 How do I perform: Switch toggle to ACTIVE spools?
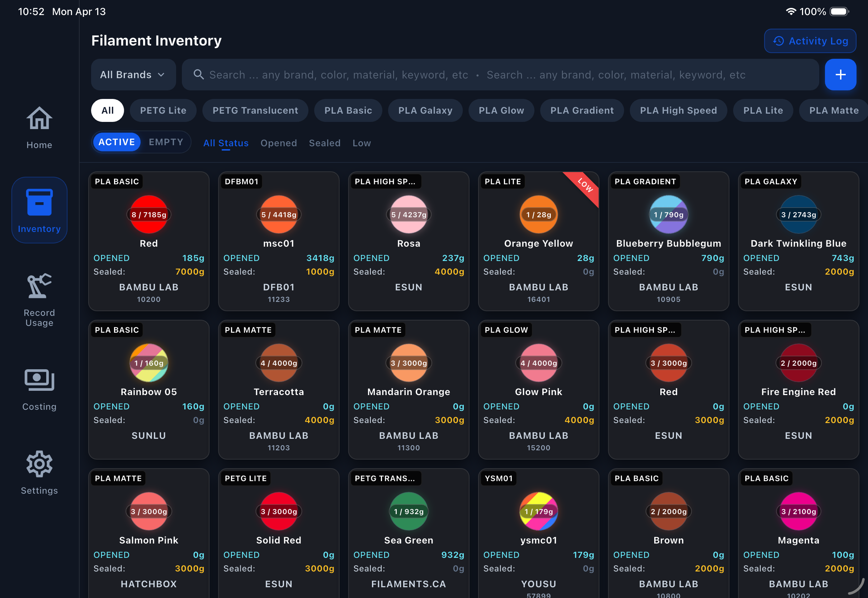click(117, 142)
